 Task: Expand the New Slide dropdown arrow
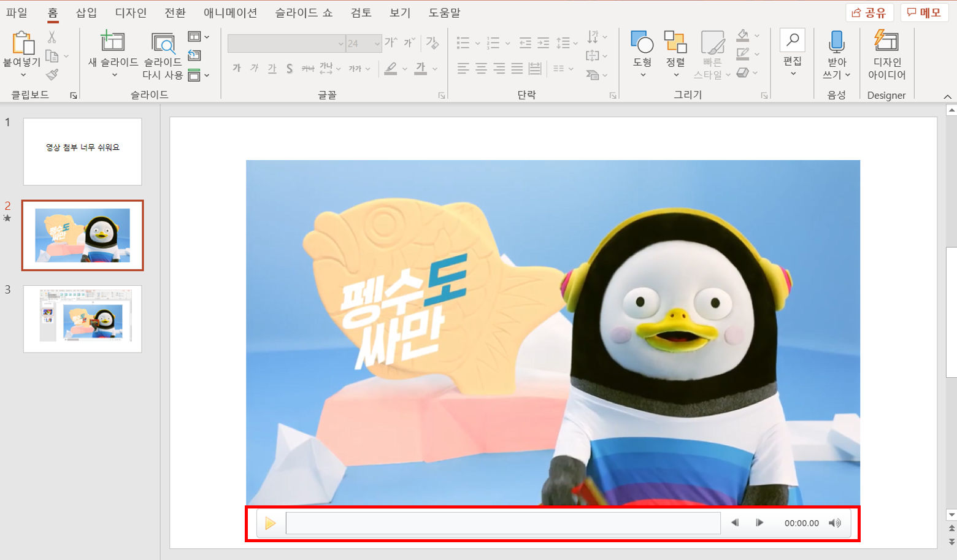coord(114,75)
